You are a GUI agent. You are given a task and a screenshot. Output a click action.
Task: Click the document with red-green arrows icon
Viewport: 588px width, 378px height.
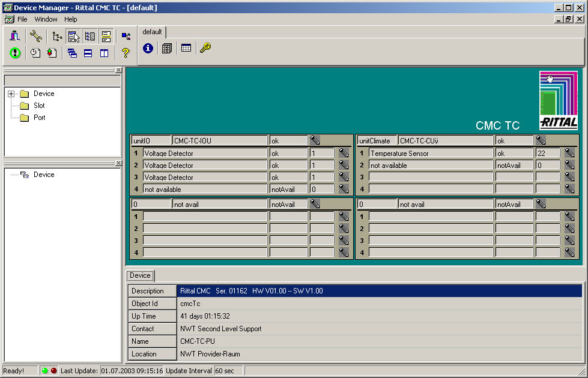(x=52, y=53)
